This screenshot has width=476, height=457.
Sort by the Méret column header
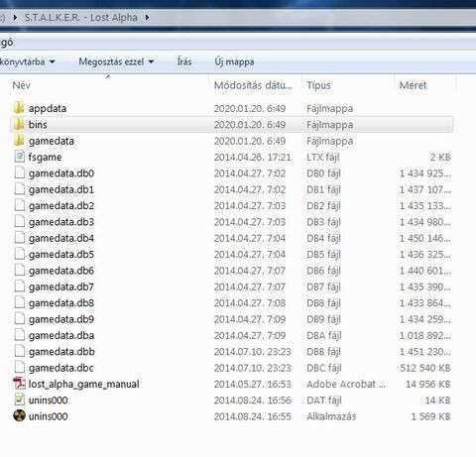click(413, 85)
